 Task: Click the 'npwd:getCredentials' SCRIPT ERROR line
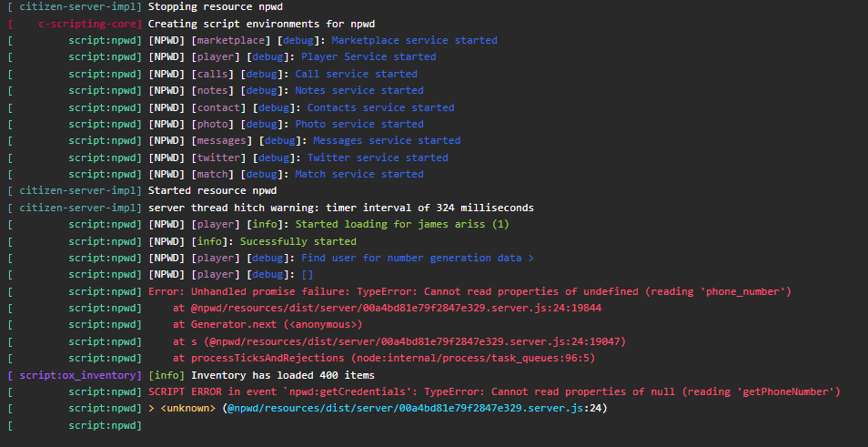[494, 391]
